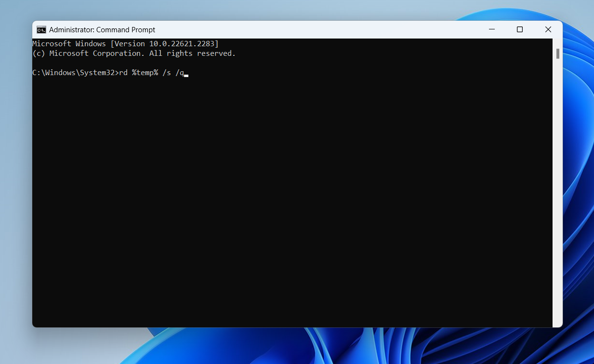Click the 'Administrator: Command Prompt' title text
Viewport: 594px width, 364px height.
tap(102, 30)
